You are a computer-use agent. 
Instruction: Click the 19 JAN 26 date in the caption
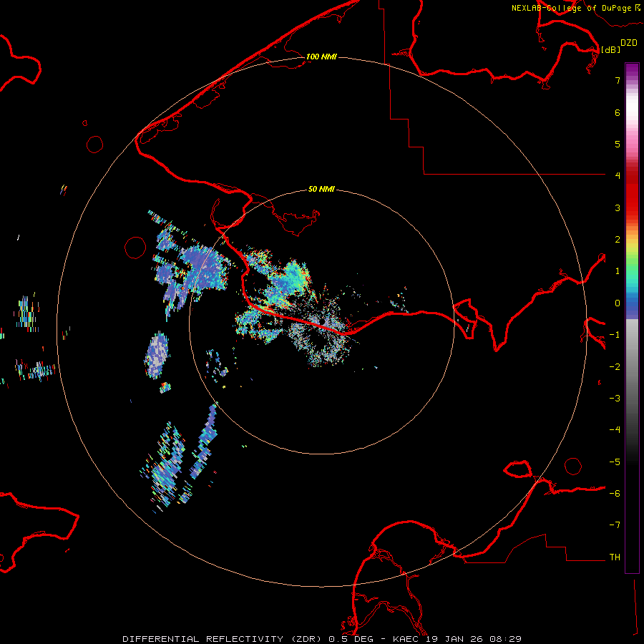point(456,639)
